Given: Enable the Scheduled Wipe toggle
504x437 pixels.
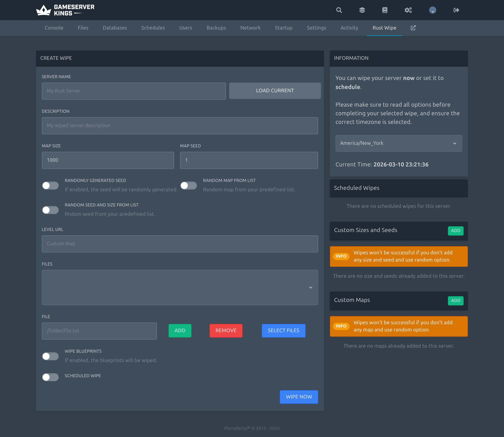Looking at the screenshot, I should tap(50, 377).
